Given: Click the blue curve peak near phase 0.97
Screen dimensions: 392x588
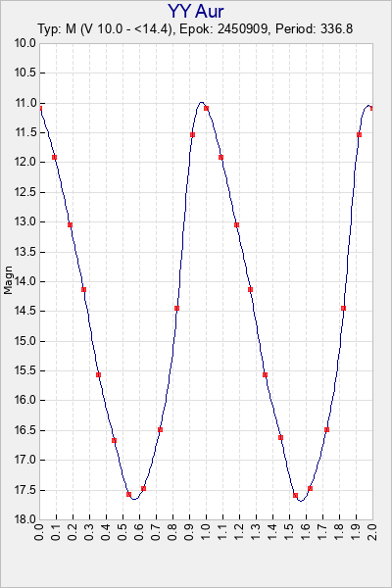Looking at the screenshot, I should click(202, 102).
